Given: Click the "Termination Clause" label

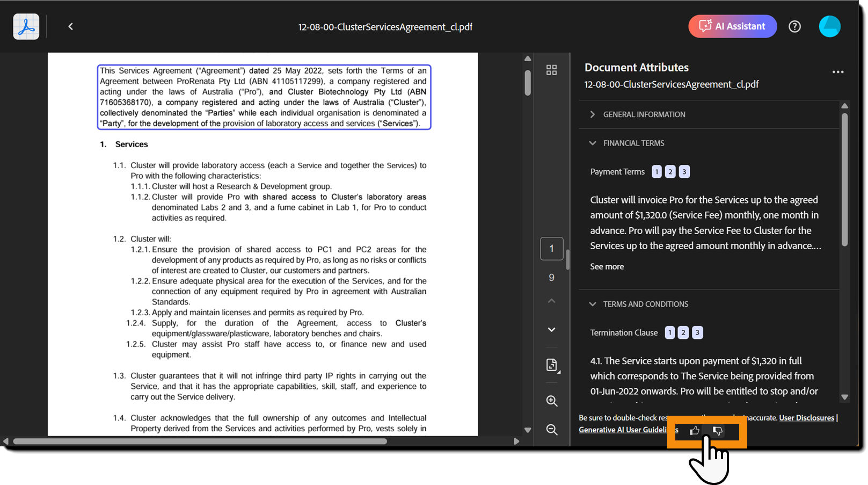Looking at the screenshot, I should pyautogui.click(x=624, y=333).
